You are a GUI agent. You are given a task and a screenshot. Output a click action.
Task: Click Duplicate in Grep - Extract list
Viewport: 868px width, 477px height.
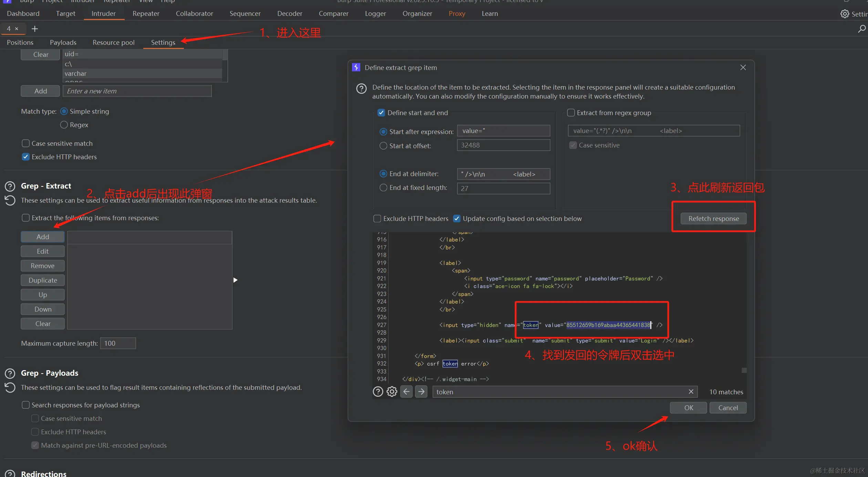[x=43, y=280]
